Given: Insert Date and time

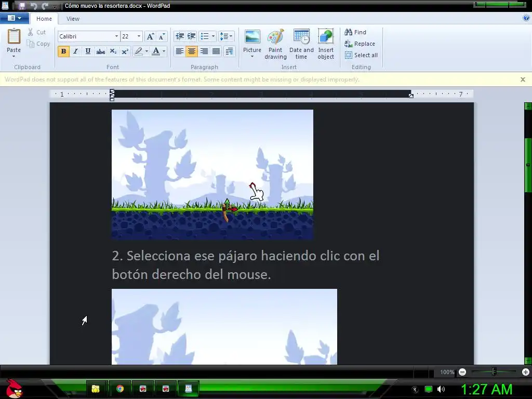Looking at the screenshot, I should (x=301, y=44).
